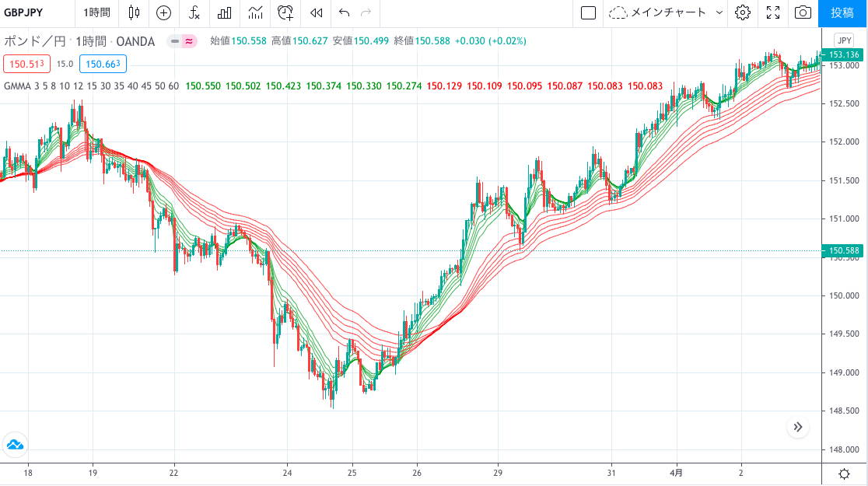Click the blue 150.66 buy price button
The width and height of the screenshot is (868, 486).
click(103, 65)
